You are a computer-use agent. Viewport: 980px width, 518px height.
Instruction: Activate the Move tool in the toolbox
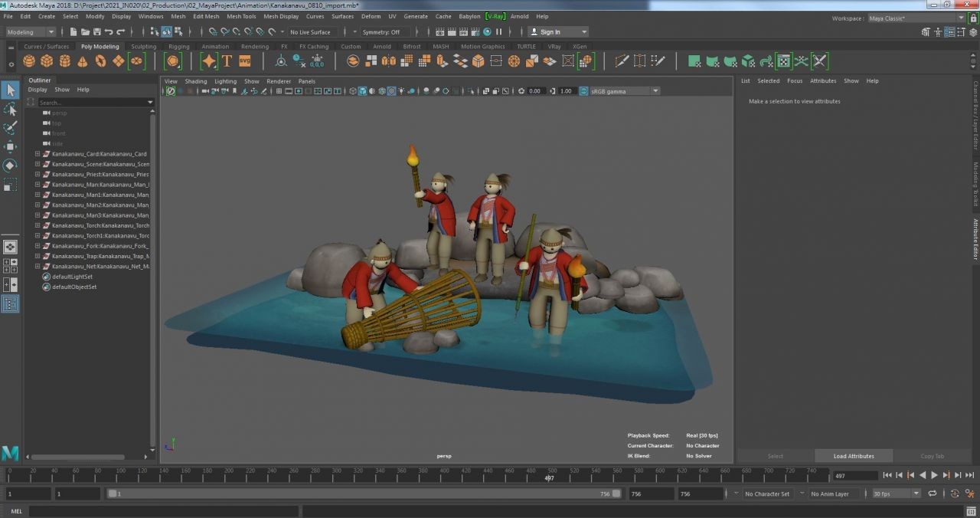(x=10, y=146)
